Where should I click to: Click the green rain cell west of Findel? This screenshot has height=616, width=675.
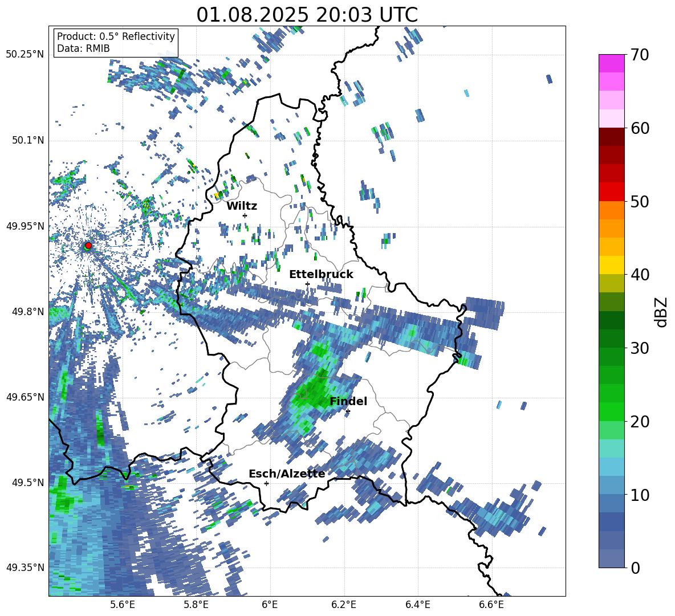[312, 390]
